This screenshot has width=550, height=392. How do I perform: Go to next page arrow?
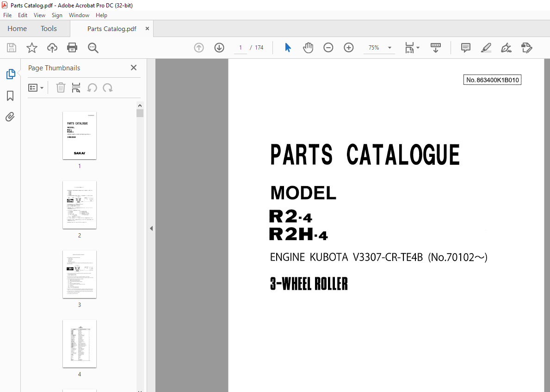point(219,48)
